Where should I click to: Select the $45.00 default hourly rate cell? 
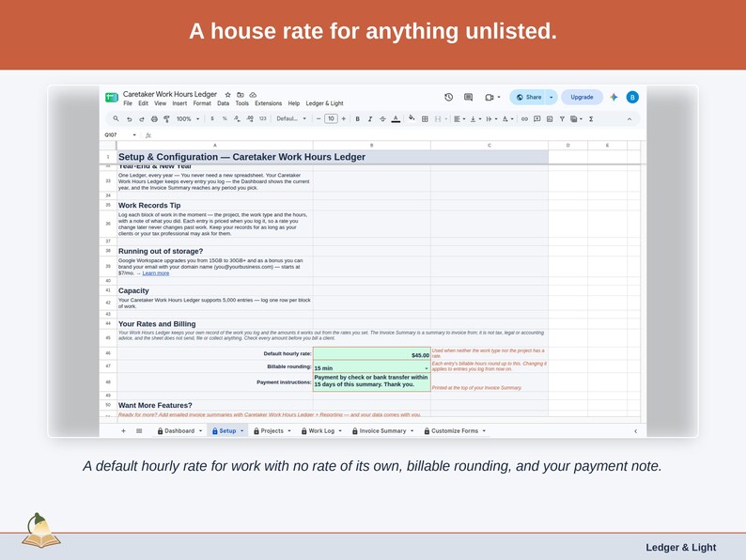tap(371, 354)
